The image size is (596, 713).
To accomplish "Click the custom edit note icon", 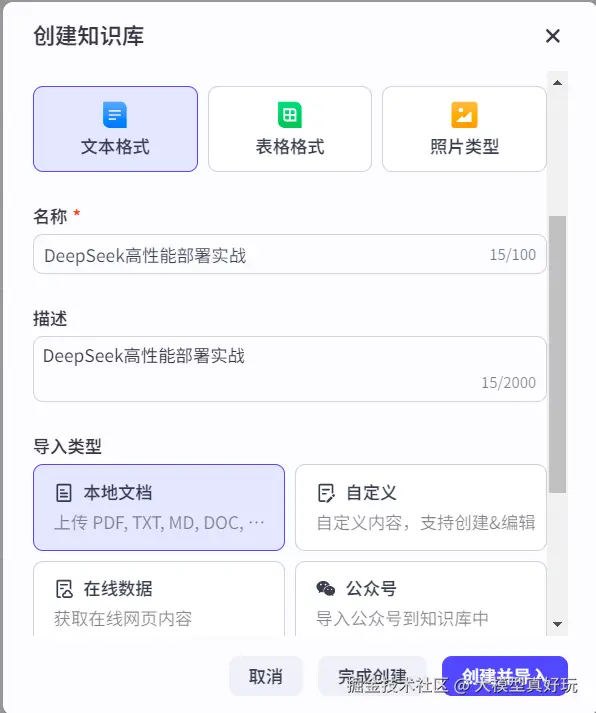I will pos(326,493).
